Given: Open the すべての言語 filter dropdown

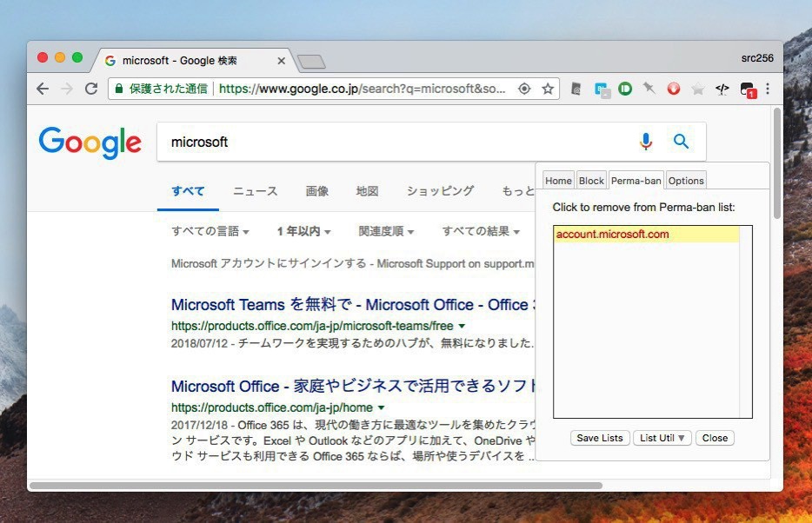Looking at the screenshot, I should [210, 231].
